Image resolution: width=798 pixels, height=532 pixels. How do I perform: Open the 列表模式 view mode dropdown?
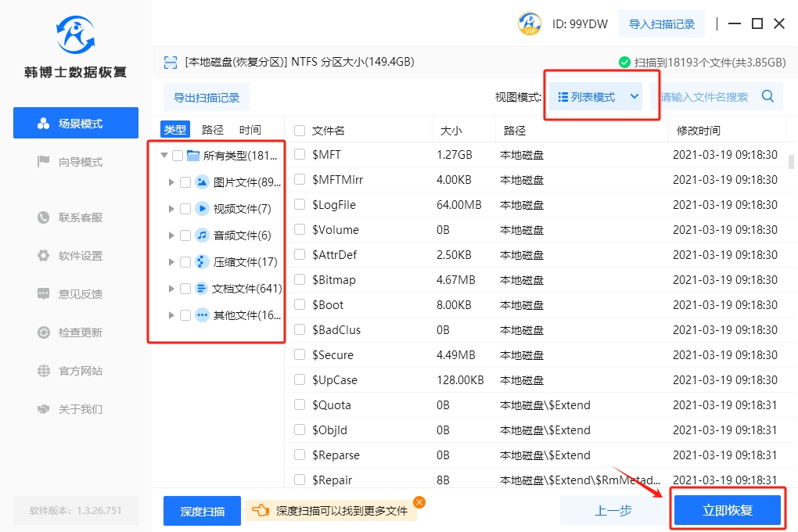598,97
